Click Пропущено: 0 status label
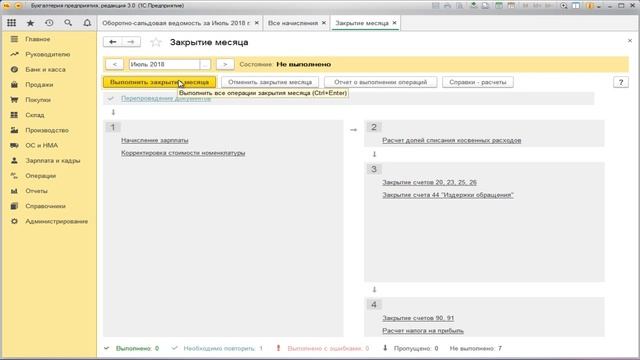 [416, 348]
